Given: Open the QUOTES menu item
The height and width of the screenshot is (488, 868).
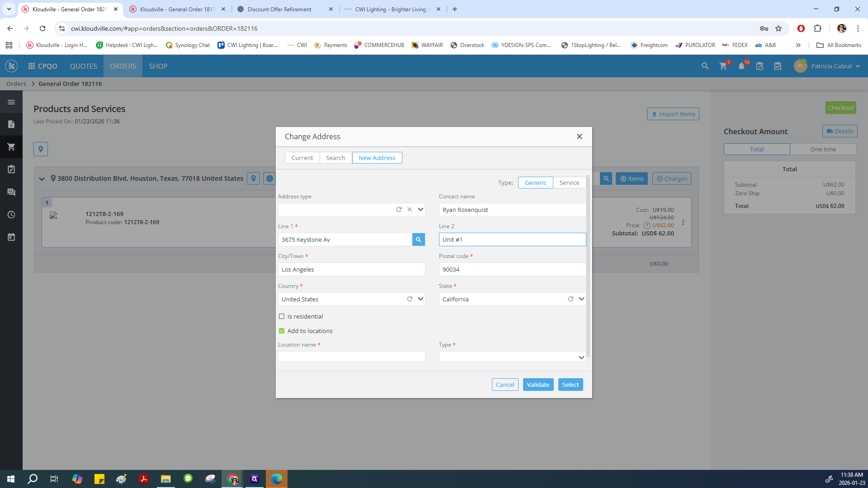Looking at the screenshot, I should point(83,66).
